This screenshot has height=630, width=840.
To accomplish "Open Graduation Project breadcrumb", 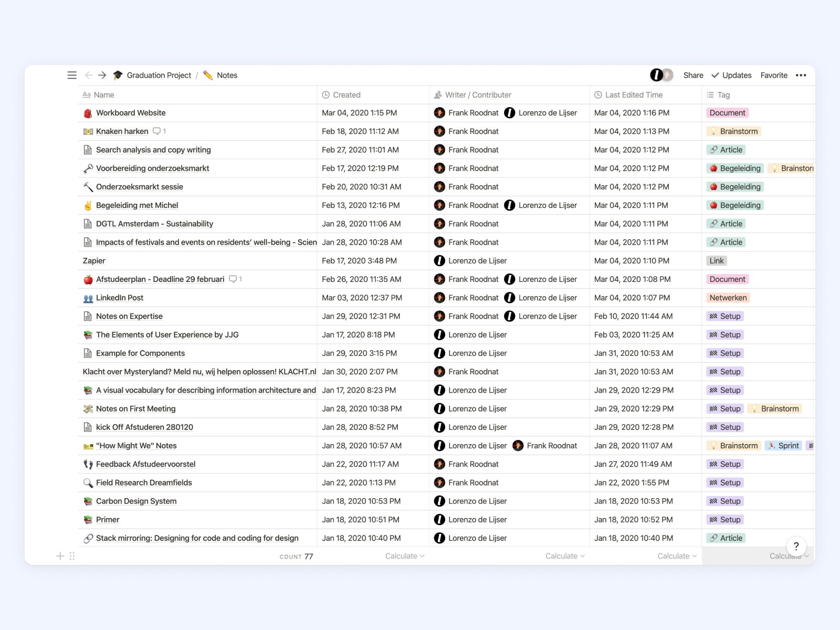I will pyautogui.click(x=159, y=76).
